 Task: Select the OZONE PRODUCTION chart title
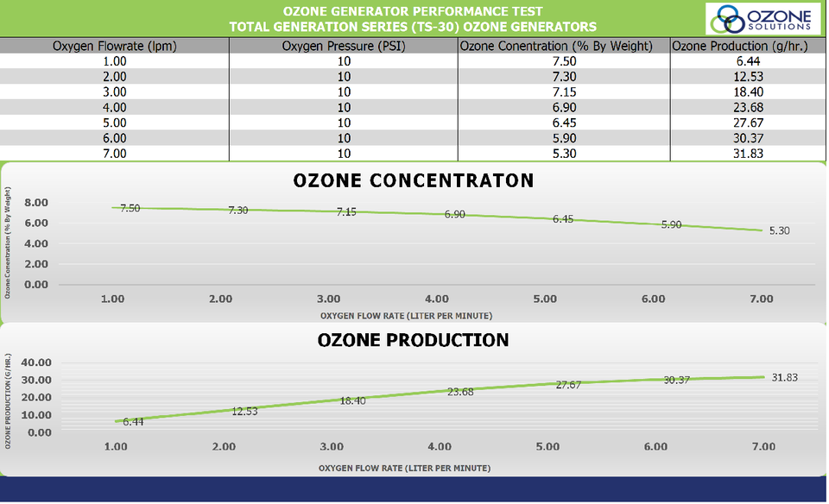pyautogui.click(x=414, y=340)
